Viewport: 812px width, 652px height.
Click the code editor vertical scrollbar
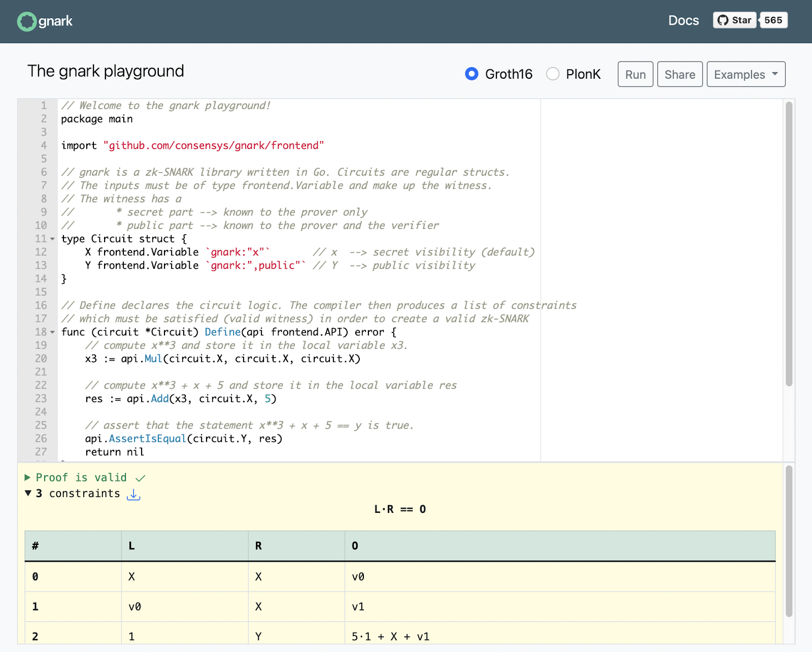click(789, 244)
